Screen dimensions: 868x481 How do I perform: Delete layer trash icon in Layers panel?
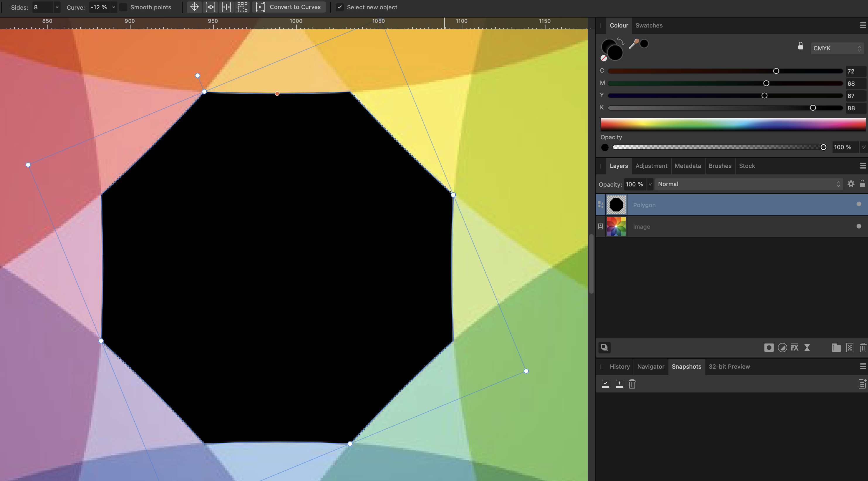[x=863, y=348]
